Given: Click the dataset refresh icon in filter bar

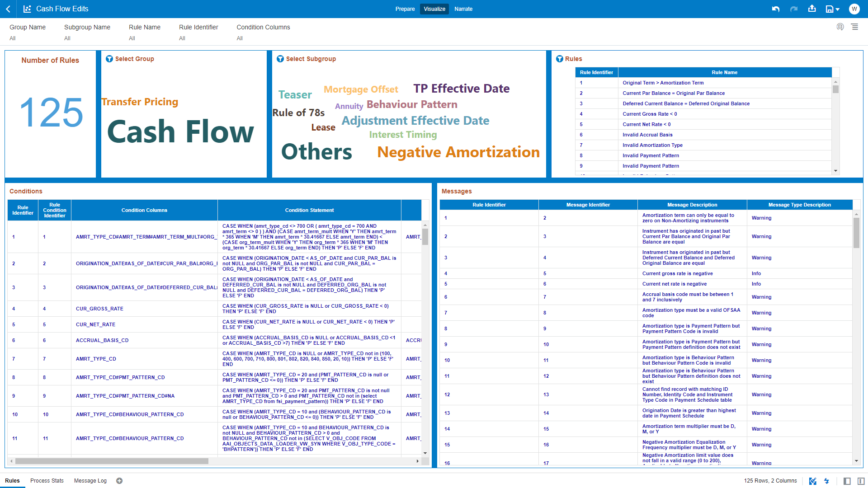Looking at the screenshot, I should [840, 27].
